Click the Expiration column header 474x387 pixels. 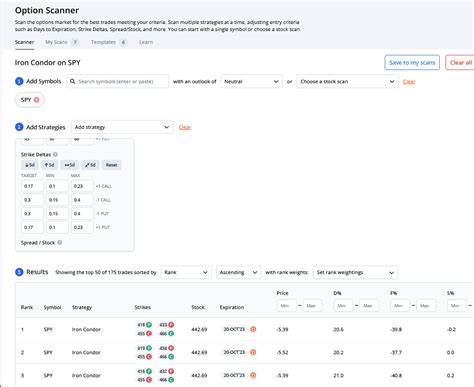pos(232,307)
